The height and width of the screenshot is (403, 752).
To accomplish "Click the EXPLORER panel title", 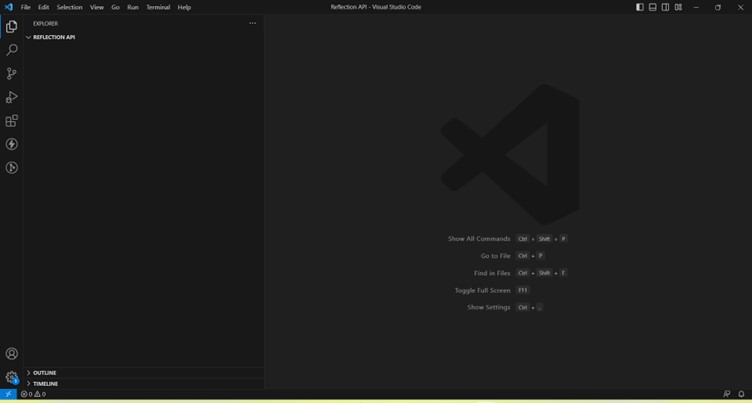I will (46, 24).
